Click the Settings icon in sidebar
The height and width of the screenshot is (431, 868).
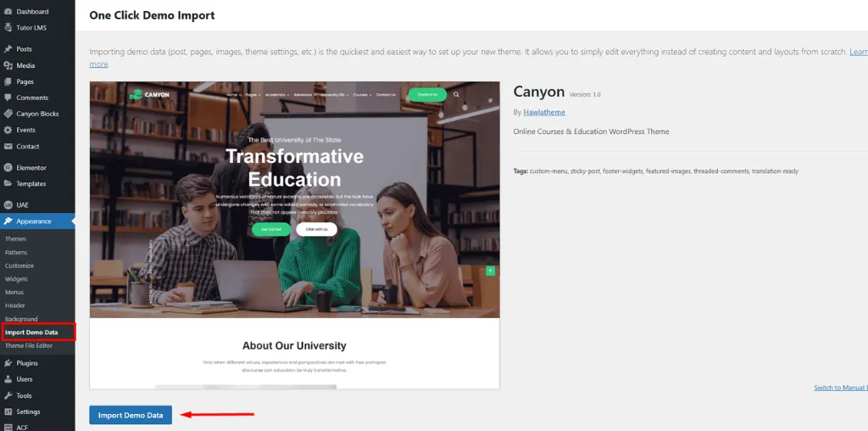(x=8, y=411)
